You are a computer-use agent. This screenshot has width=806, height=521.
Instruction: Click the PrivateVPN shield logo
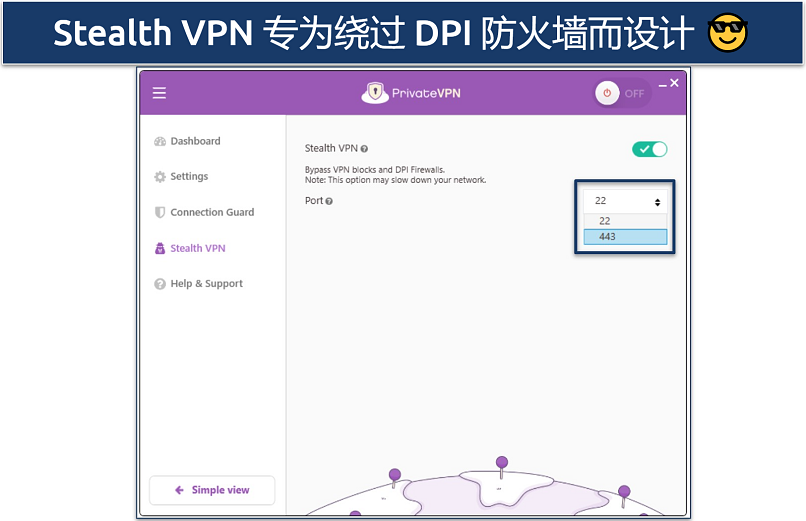pyautogui.click(x=375, y=92)
